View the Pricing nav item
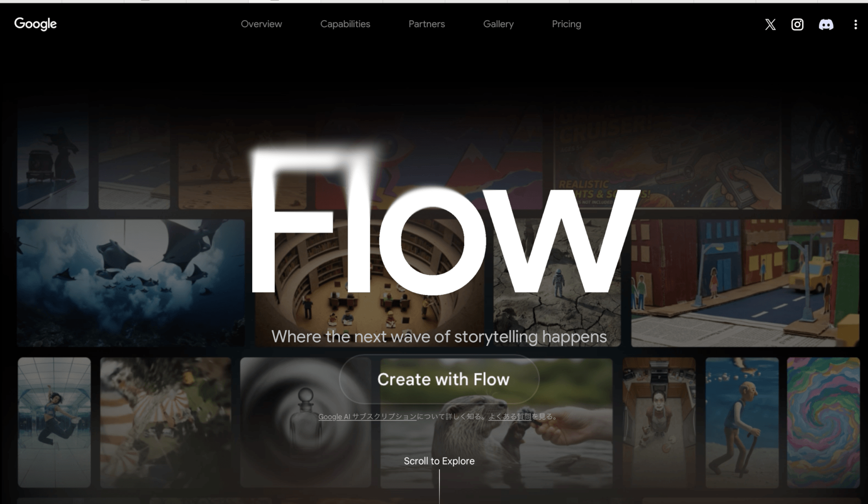The height and width of the screenshot is (504, 868). [566, 24]
